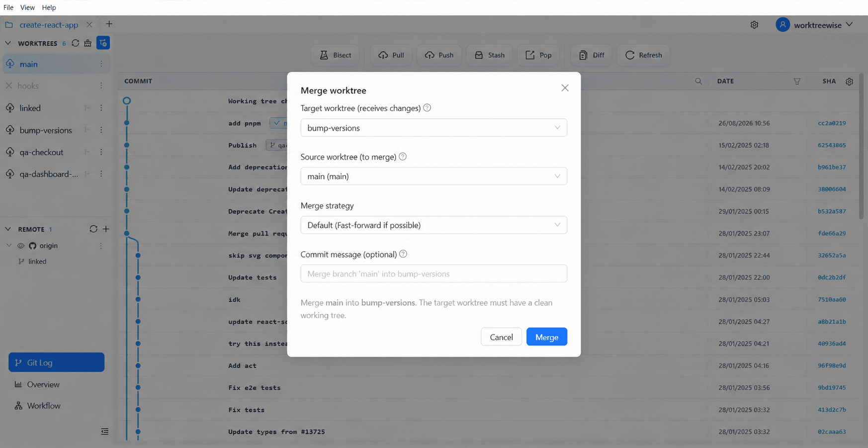Filter commits by date
The width and height of the screenshot is (868, 448).
tap(797, 81)
